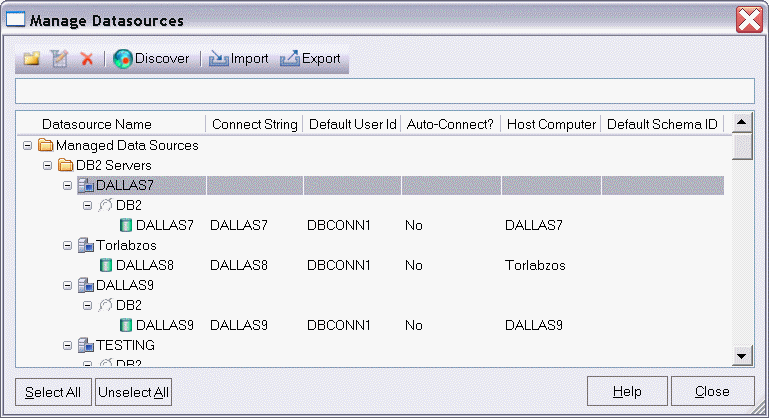Collapse the DB2 node under DALLAS9

[88, 305]
